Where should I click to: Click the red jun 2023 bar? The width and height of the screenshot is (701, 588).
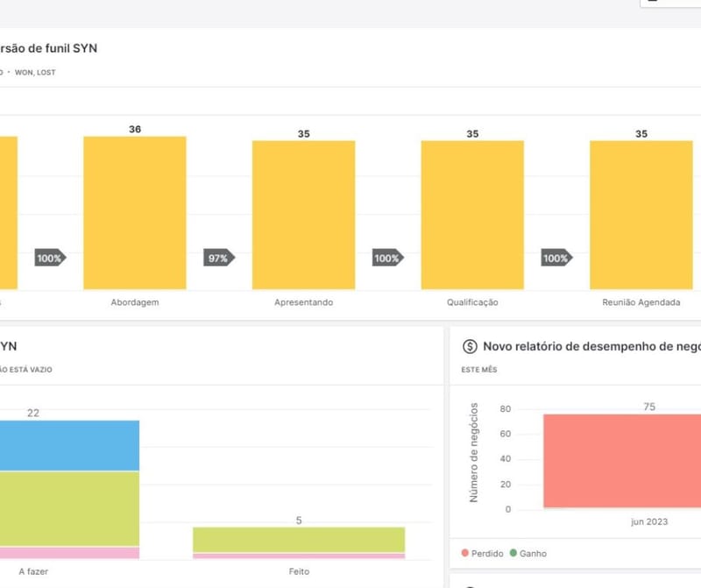pos(622,461)
